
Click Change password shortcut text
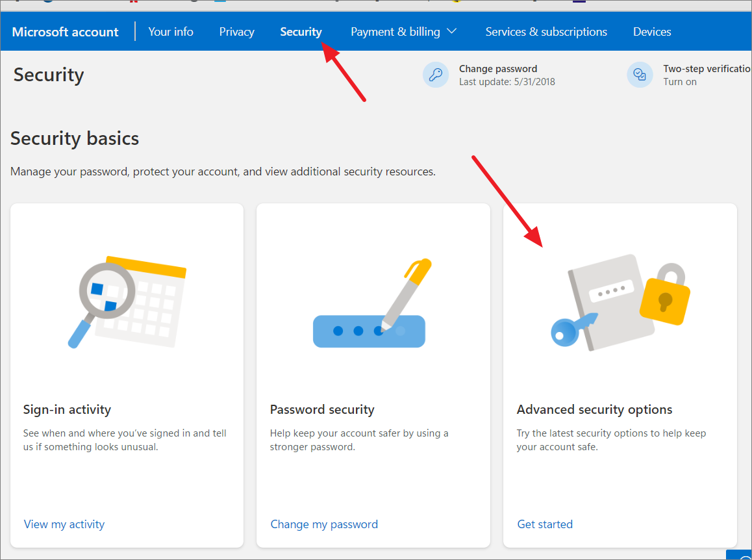point(498,69)
